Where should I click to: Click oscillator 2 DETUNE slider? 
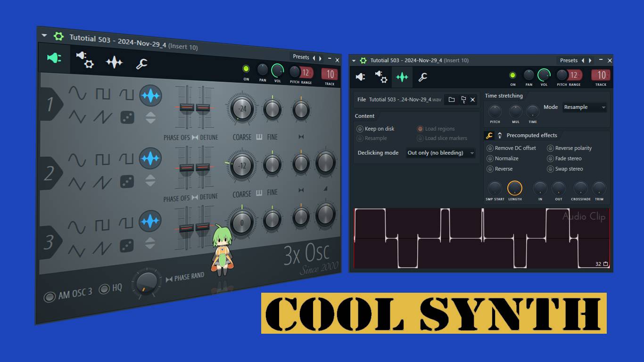tap(203, 167)
